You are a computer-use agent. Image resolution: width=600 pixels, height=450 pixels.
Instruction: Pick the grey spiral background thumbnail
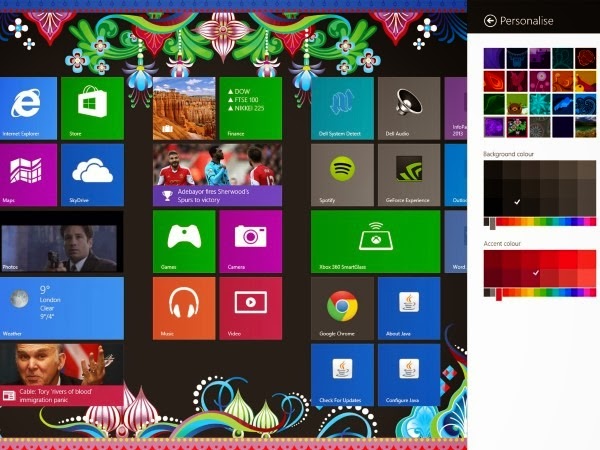click(x=540, y=127)
